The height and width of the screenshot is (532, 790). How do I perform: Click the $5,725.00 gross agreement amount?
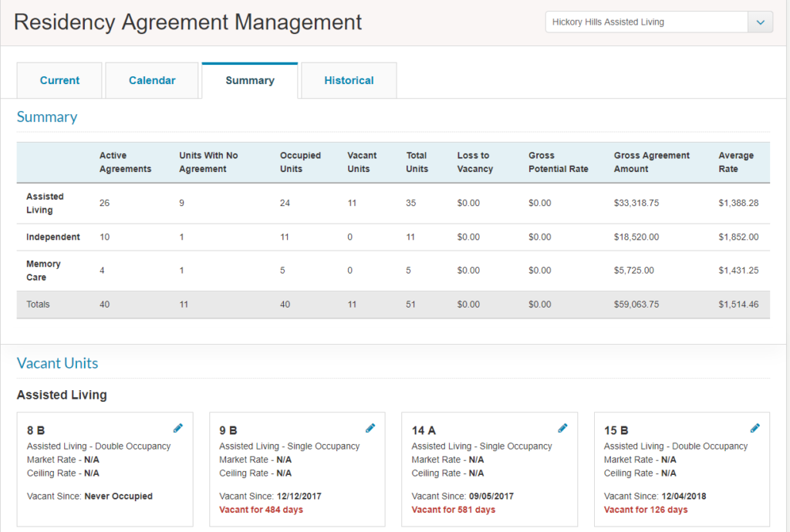[x=634, y=271]
